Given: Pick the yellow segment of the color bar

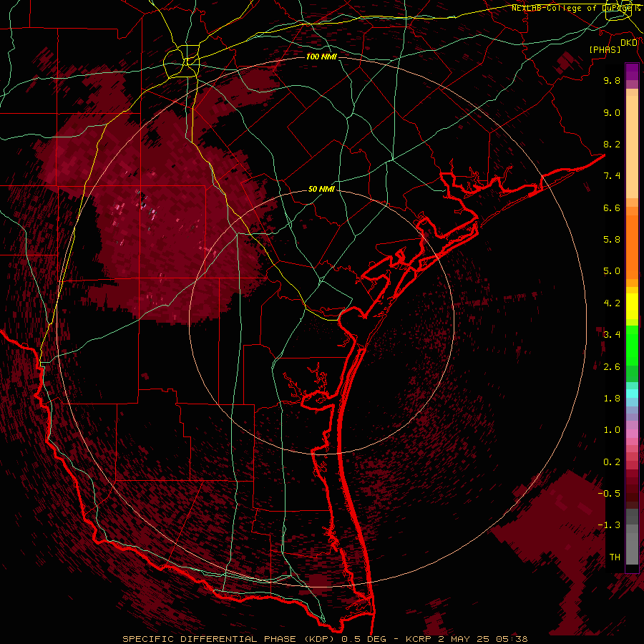Looking at the screenshot, I should [632, 306].
